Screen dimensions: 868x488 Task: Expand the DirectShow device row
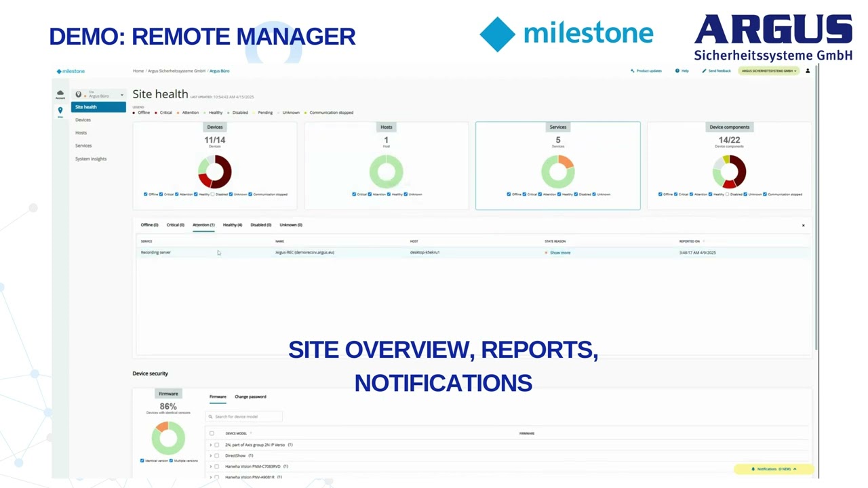click(210, 455)
